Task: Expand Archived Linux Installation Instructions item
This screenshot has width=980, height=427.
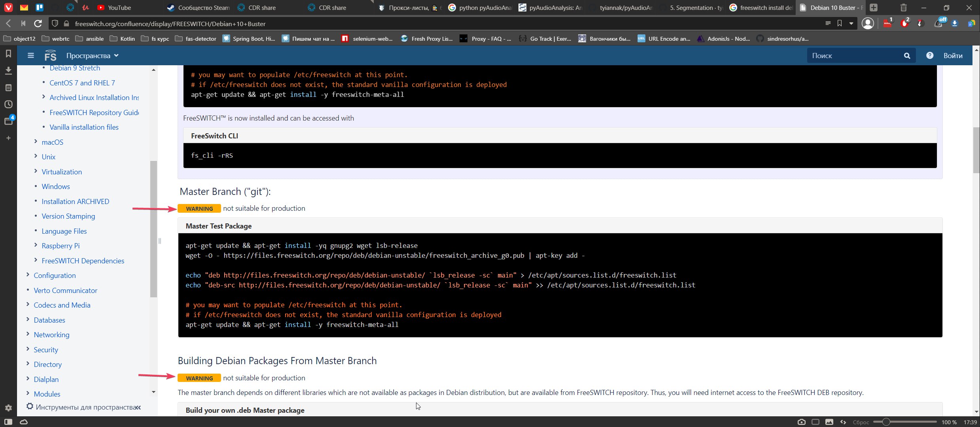Action: 44,96
